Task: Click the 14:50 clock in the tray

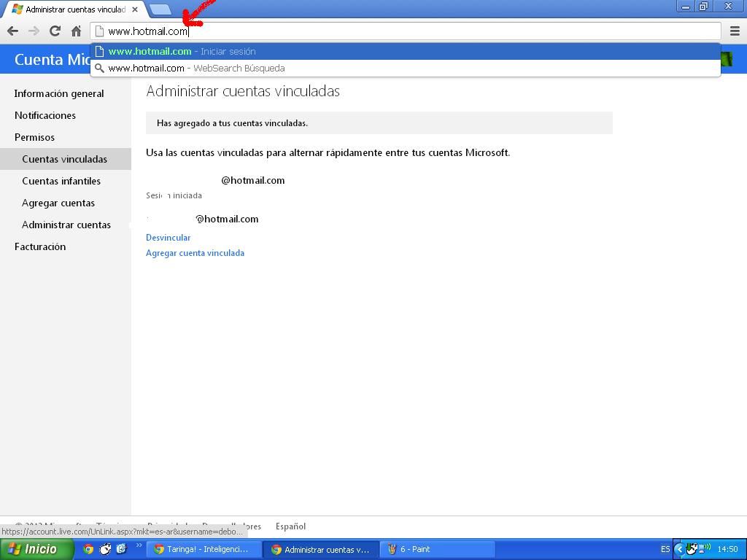Action: pyautogui.click(x=727, y=550)
